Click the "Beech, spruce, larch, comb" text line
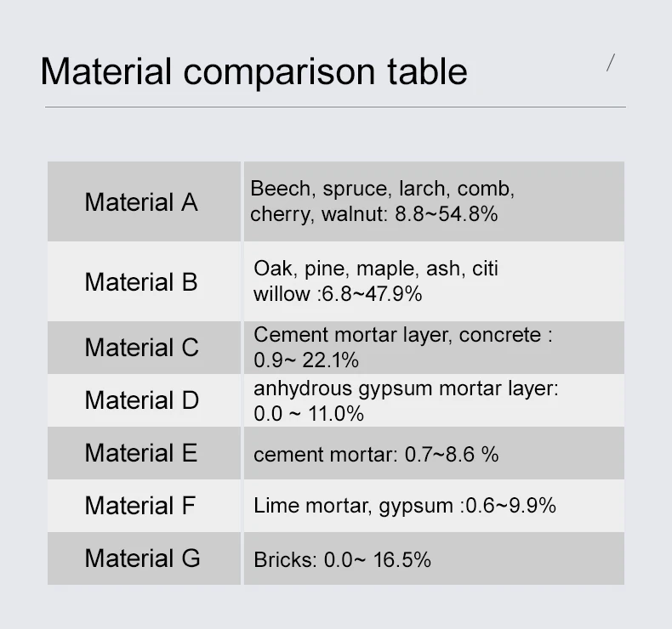This screenshot has height=629, width=672. pos(382,188)
